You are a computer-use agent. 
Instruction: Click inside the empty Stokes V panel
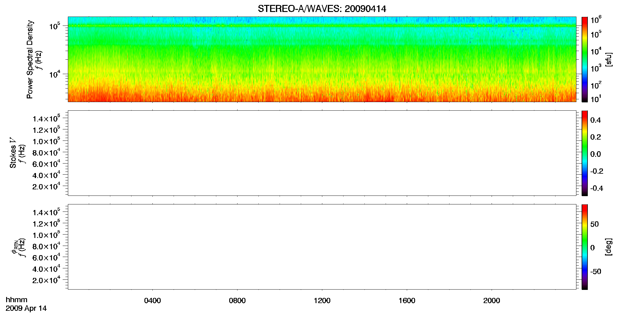point(322,153)
